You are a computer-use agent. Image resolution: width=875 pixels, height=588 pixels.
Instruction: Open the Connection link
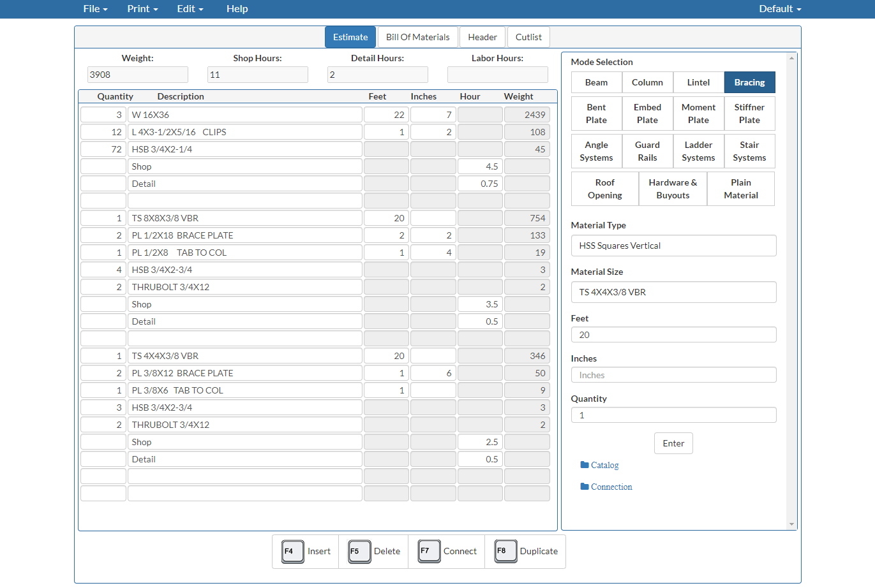point(611,487)
